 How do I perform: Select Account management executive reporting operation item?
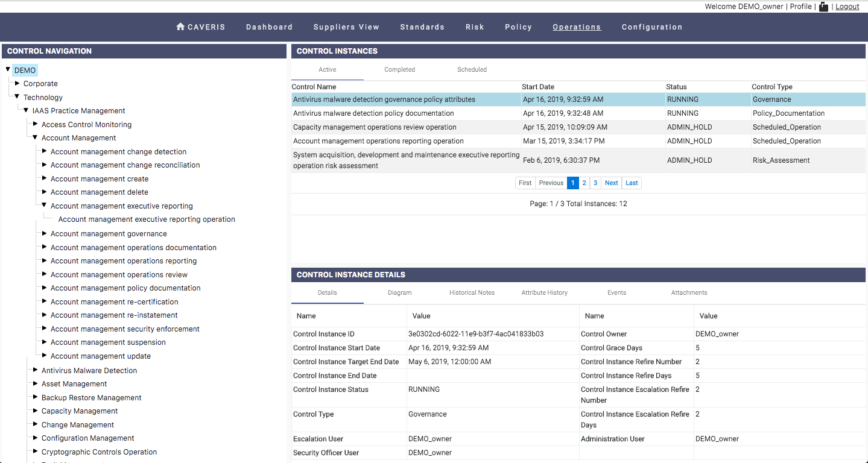(x=147, y=219)
